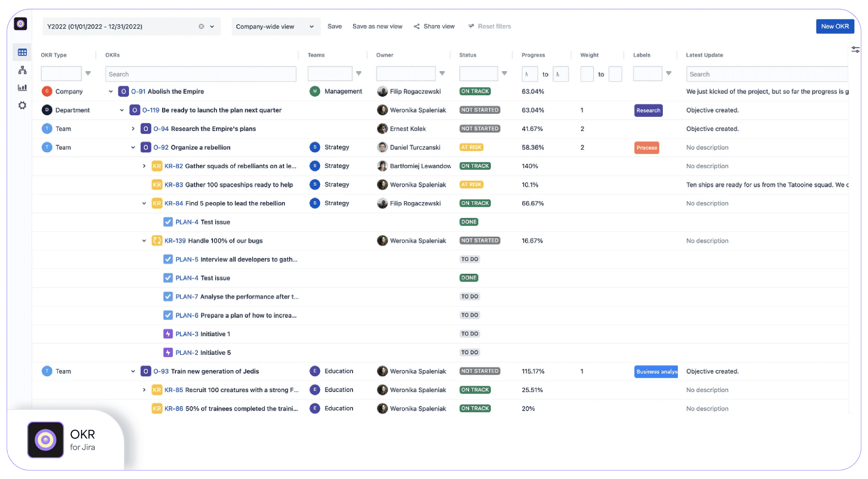Click the 115.17% progress value
Viewport: 868px width, 479px height.
pos(533,371)
